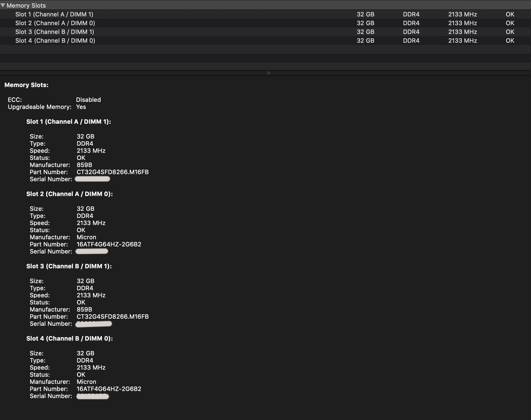Click the pane splitter divider dot
The image size is (531, 420).
pyautogui.click(x=269, y=73)
